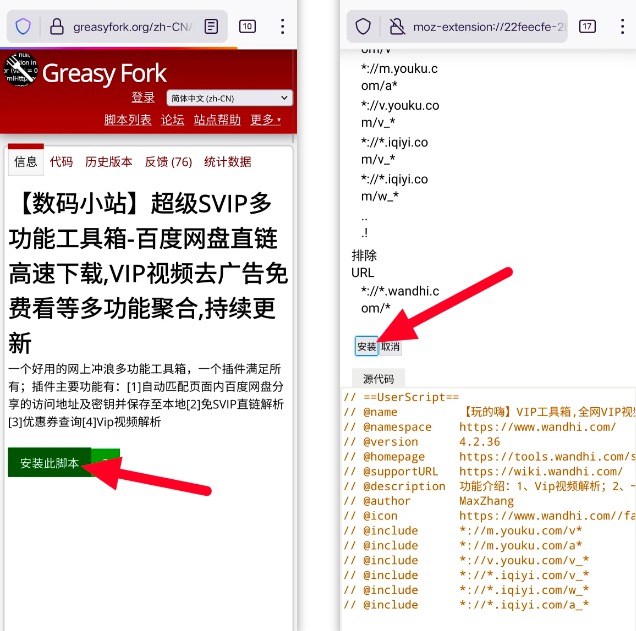
Task: Click the moz-extension address bar URL
Action: [x=489, y=27]
